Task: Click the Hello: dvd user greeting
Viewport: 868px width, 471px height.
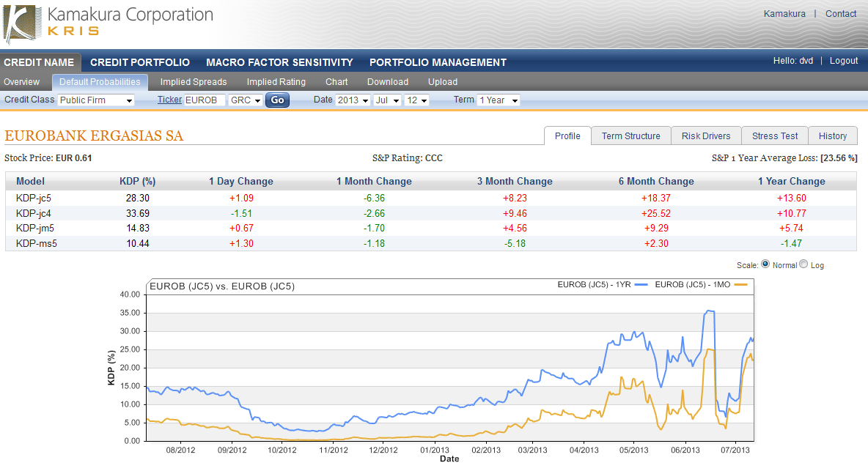Action: (793, 61)
